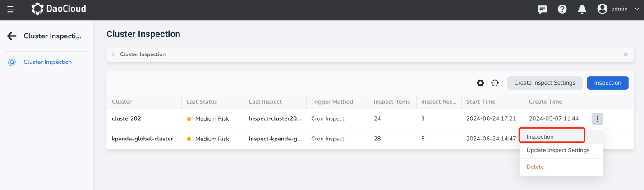Open Cluster Inspection in sidebar
This screenshot has height=190, width=644.
47,62
